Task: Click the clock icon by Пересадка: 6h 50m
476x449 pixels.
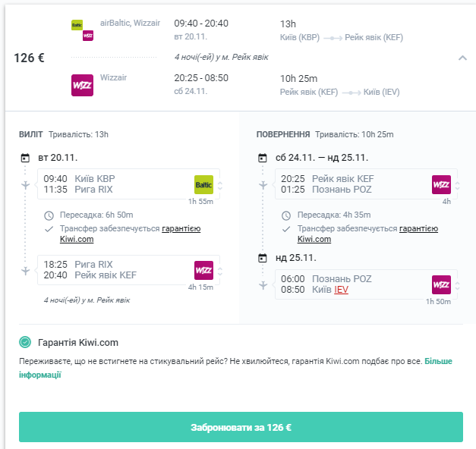Action: [x=49, y=215]
